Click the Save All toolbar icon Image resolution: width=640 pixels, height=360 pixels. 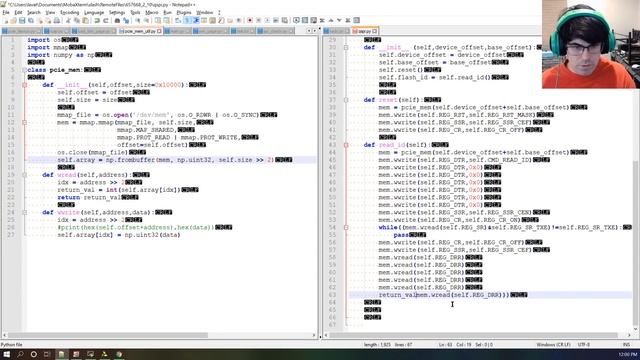click(x=31, y=20)
